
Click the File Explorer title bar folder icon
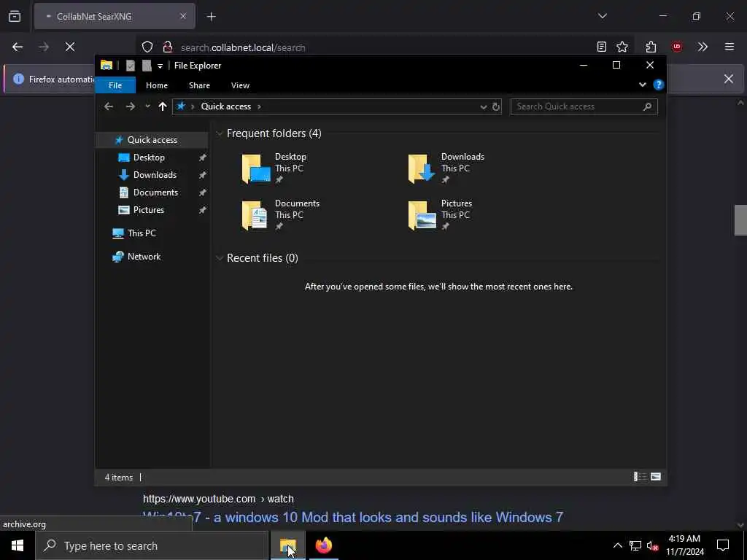(107, 65)
